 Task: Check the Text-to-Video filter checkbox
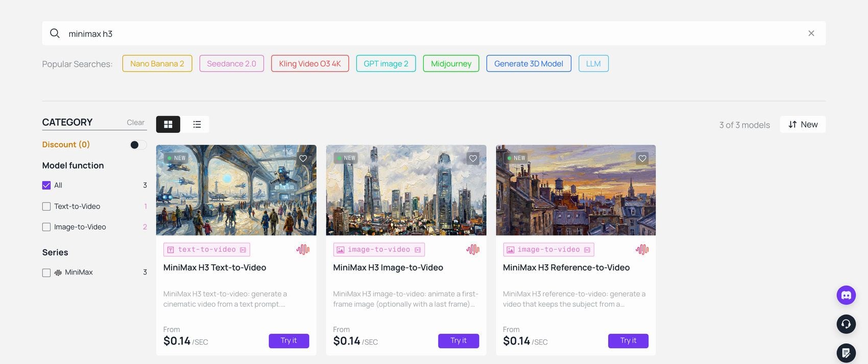[46, 207]
